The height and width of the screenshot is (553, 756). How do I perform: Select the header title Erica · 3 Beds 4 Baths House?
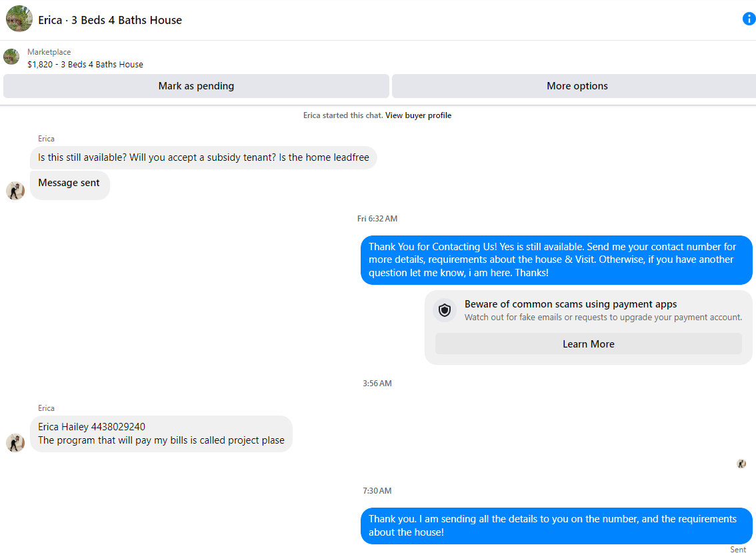click(x=110, y=20)
